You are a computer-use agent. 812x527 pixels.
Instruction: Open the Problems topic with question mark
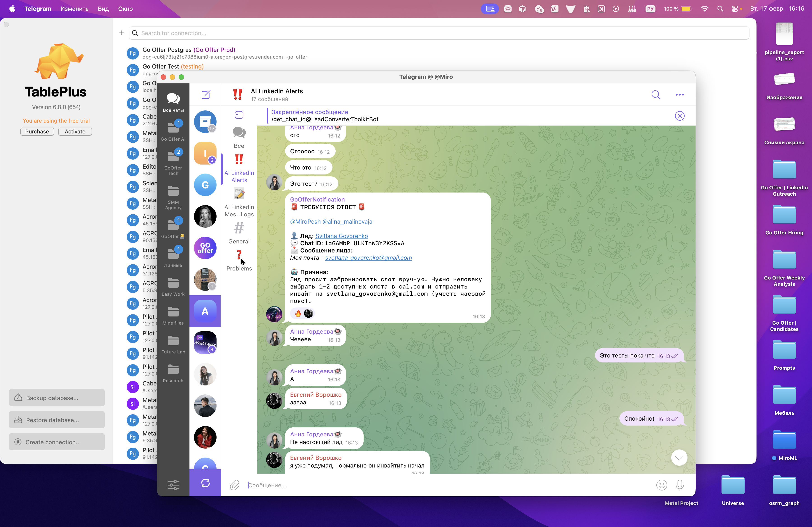click(x=239, y=261)
